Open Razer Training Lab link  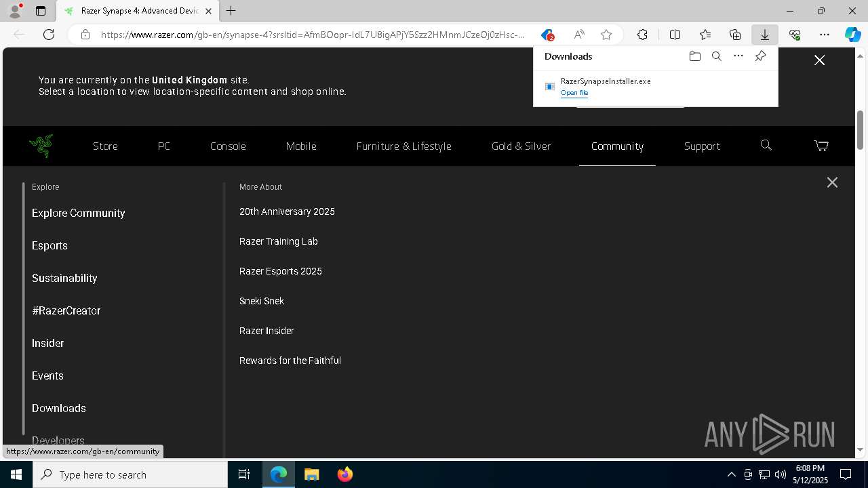pyautogui.click(x=279, y=241)
